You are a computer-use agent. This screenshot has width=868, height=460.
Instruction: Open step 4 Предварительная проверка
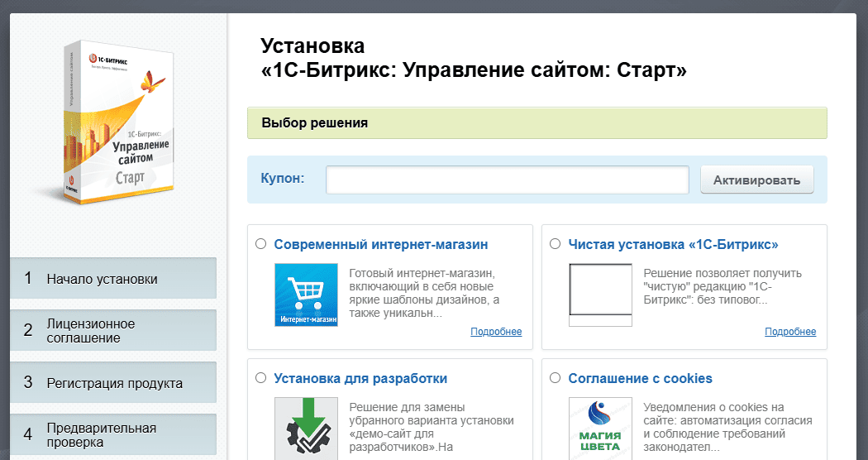[113, 434]
